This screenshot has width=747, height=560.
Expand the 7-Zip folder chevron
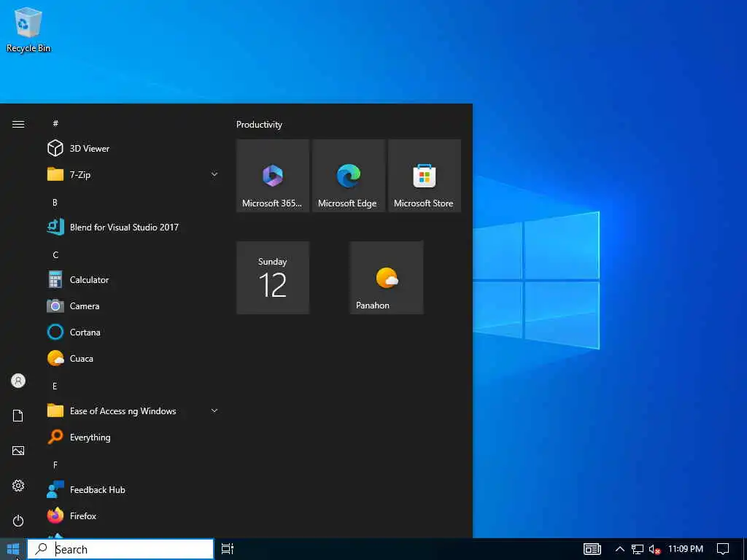pyautogui.click(x=214, y=175)
